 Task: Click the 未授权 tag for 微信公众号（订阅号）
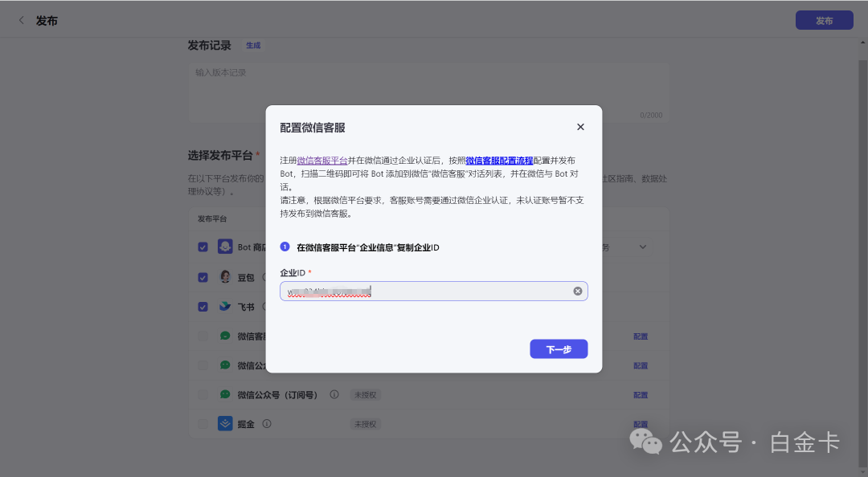(366, 395)
